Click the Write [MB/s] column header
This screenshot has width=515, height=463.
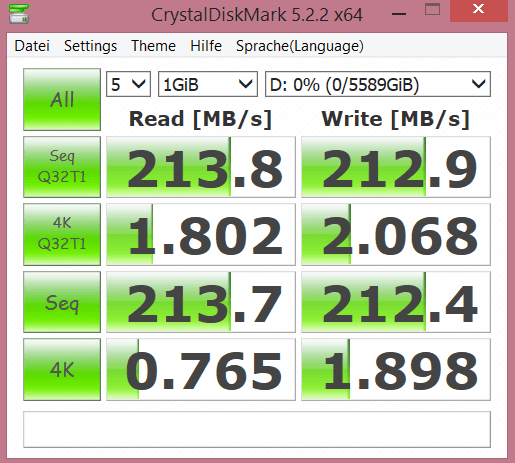(396, 119)
